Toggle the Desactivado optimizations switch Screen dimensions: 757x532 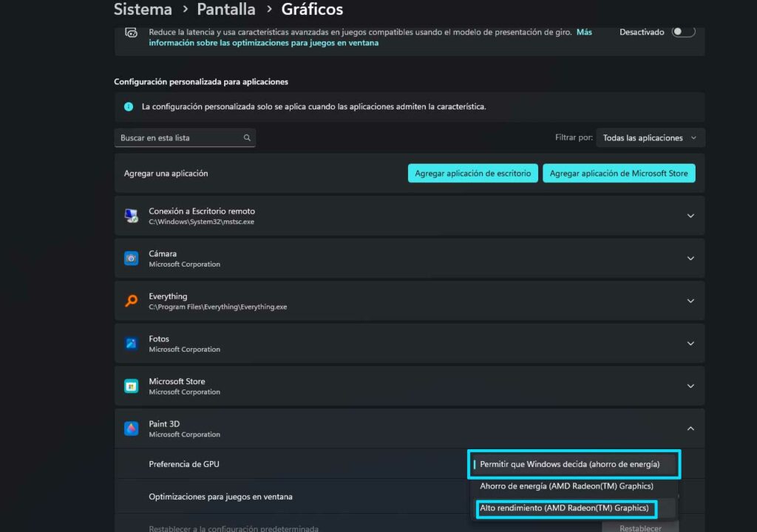click(683, 32)
